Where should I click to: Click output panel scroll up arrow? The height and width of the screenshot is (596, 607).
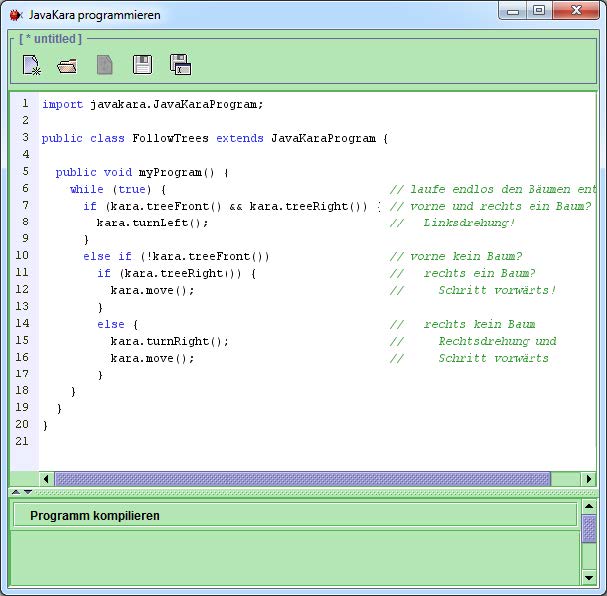pyautogui.click(x=589, y=509)
